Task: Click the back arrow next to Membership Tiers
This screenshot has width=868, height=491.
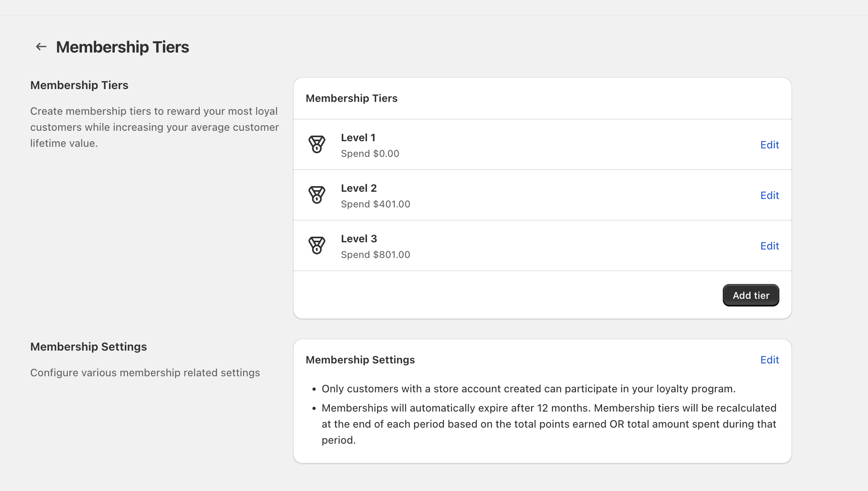Action: click(40, 47)
